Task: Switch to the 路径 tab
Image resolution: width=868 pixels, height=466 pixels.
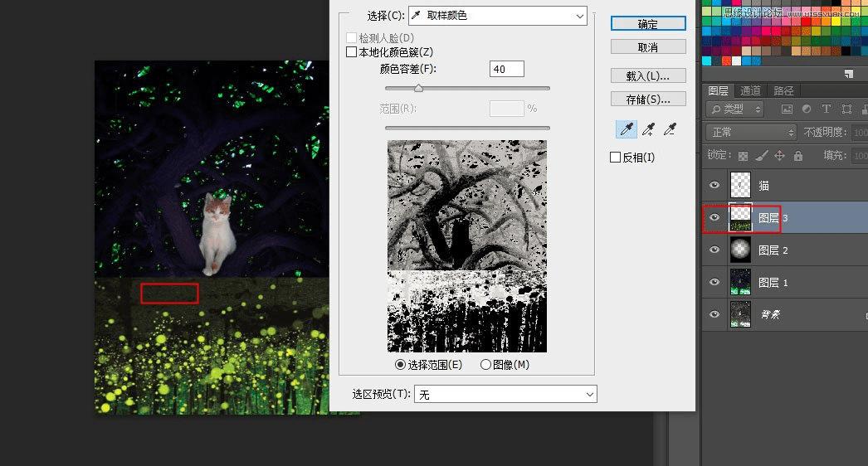Action: (x=783, y=90)
